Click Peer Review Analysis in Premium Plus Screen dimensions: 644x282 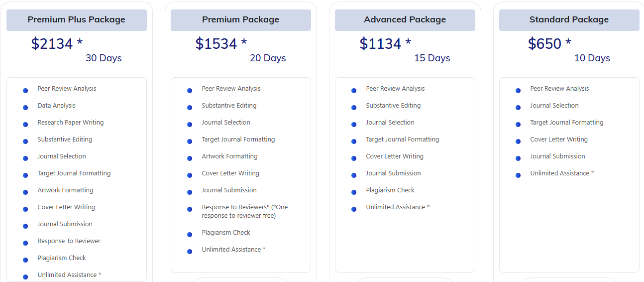67,89
